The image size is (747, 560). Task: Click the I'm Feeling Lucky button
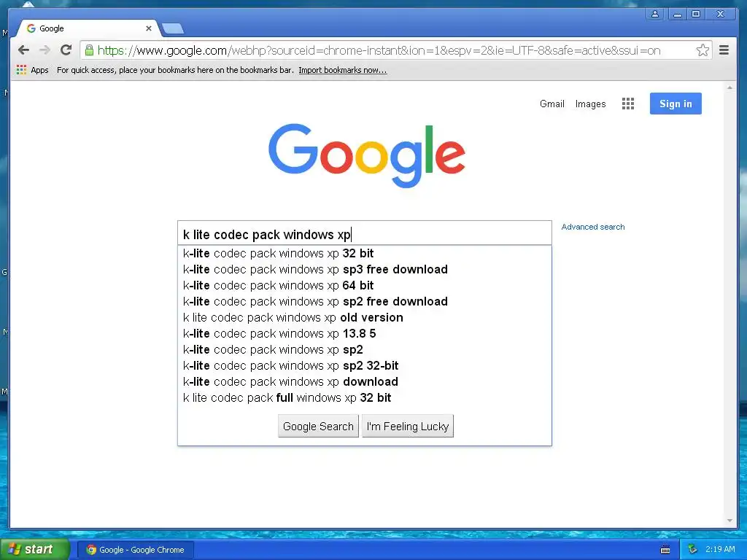pos(408,426)
